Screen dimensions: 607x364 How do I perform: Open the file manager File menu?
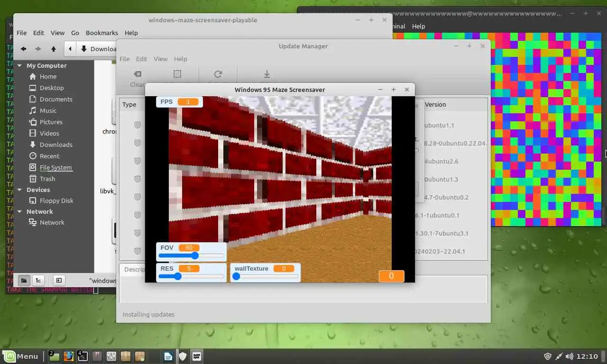click(x=22, y=33)
